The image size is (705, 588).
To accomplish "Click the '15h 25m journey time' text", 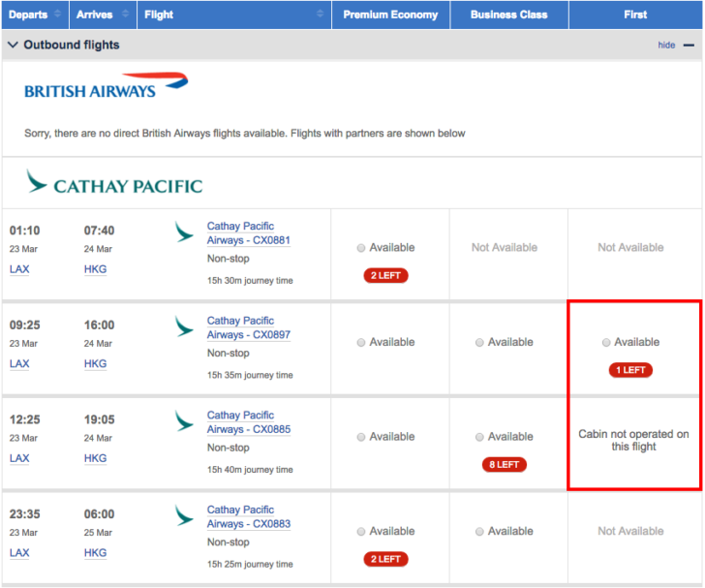I will 250,564.
